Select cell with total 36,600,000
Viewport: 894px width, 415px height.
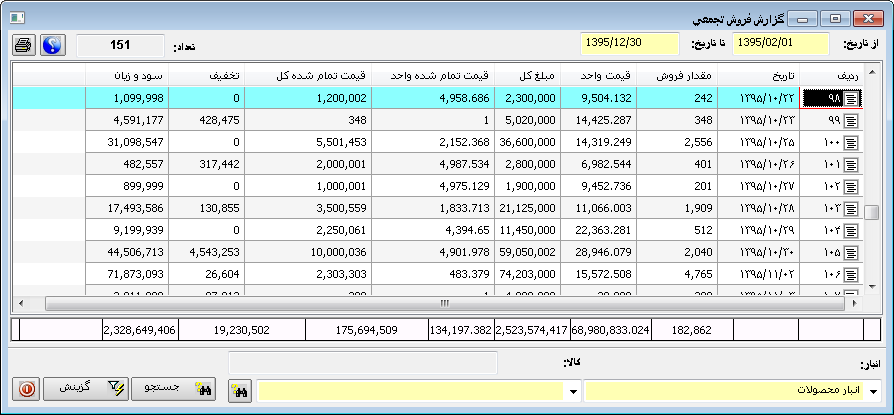(527, 143)
